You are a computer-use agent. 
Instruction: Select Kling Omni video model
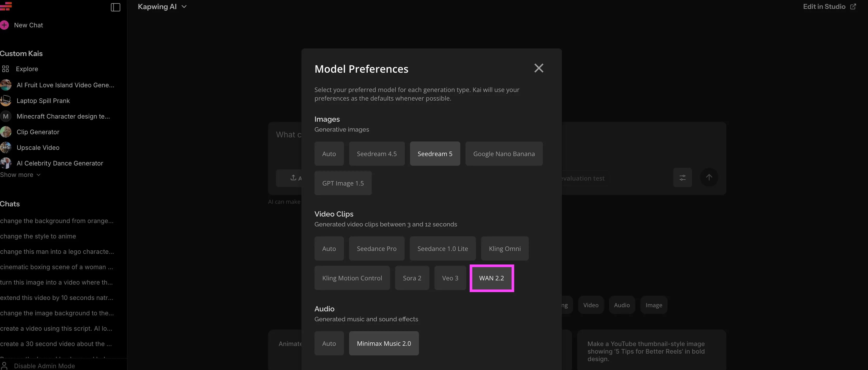point(504,249)
